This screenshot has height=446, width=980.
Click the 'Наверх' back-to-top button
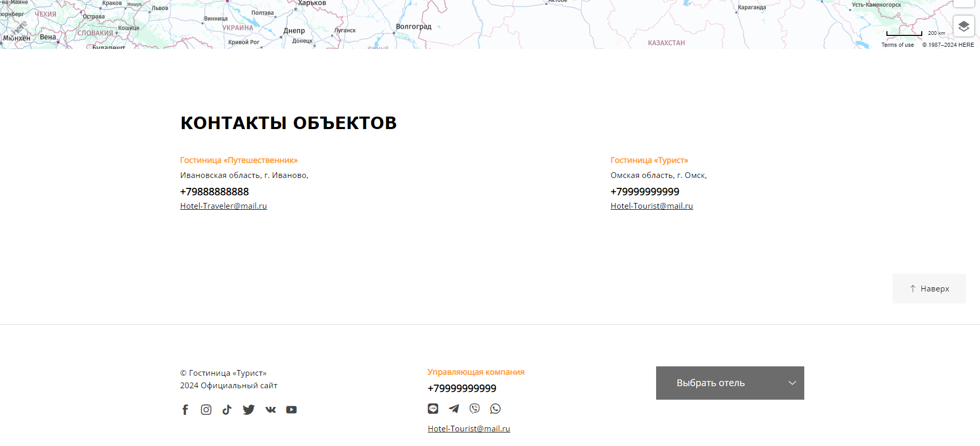[929, 288]
